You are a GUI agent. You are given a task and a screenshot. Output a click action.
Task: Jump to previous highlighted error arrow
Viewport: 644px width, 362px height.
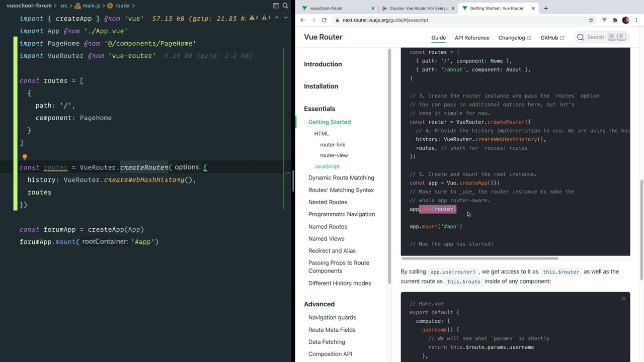pyautogui.click(x=277, y=18)
